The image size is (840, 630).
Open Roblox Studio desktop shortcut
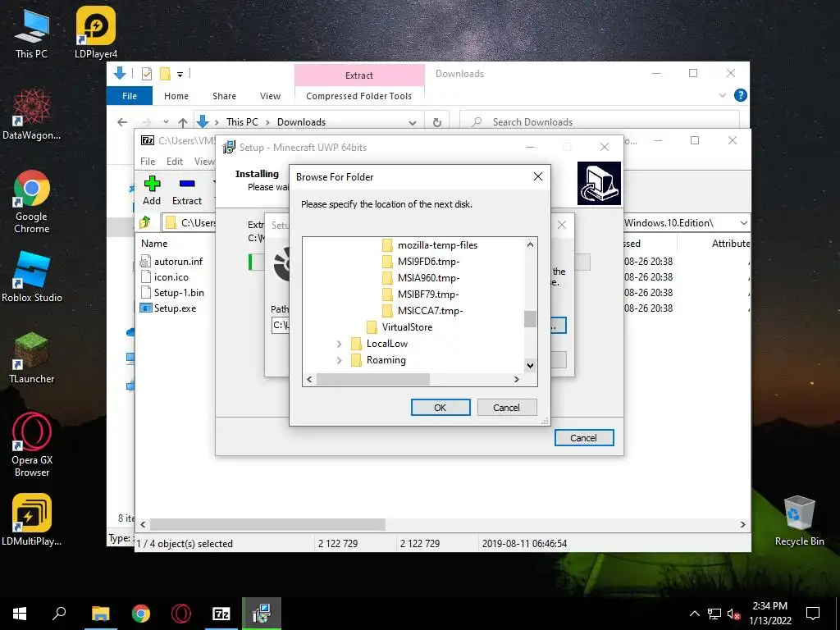pos(32,277)
